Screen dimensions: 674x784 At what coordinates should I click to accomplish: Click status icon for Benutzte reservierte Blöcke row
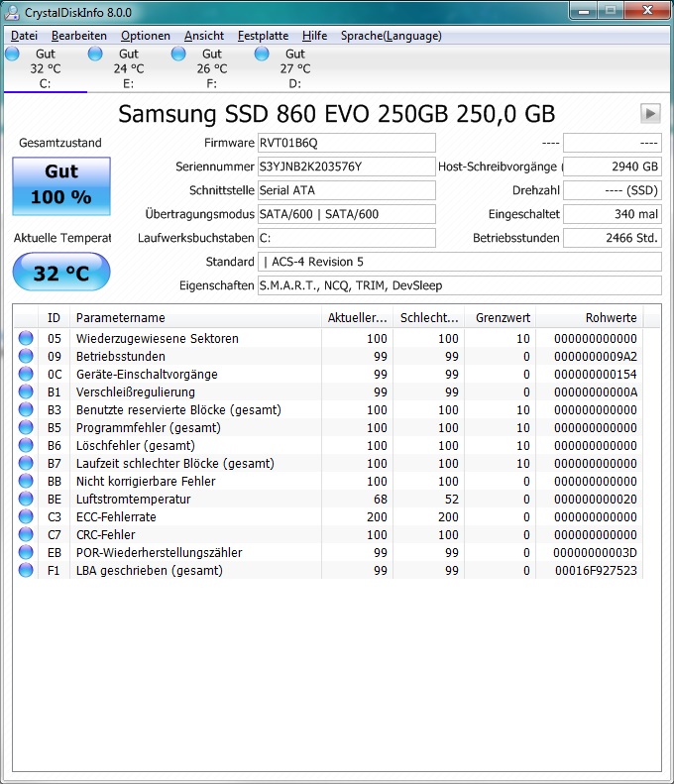pyautogui.click(x=26, y=410)
